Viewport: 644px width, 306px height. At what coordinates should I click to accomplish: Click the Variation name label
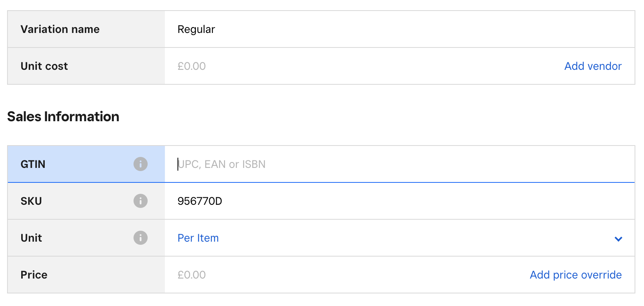point(60,29)
